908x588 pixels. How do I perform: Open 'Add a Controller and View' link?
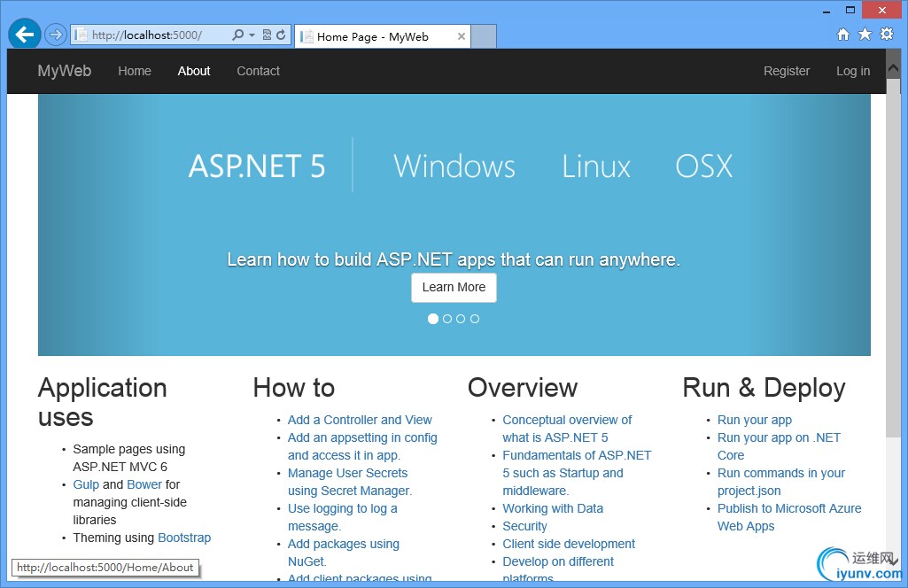[360, 420]
